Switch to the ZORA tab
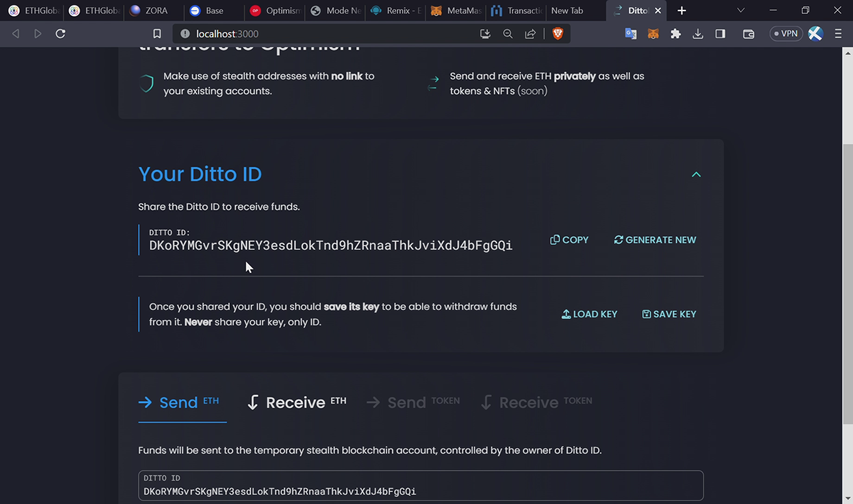This screenshot has width=853, height=504. click(x=154, y=11)
